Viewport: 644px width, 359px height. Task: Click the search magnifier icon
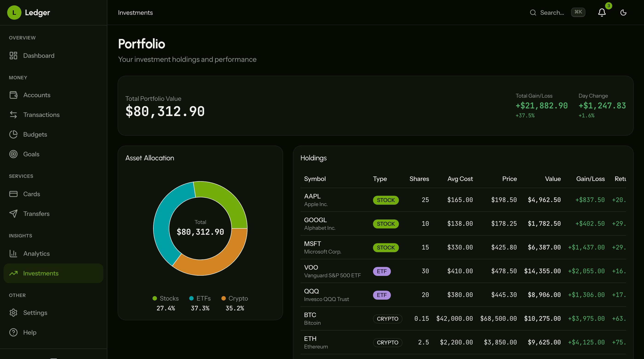533,12
